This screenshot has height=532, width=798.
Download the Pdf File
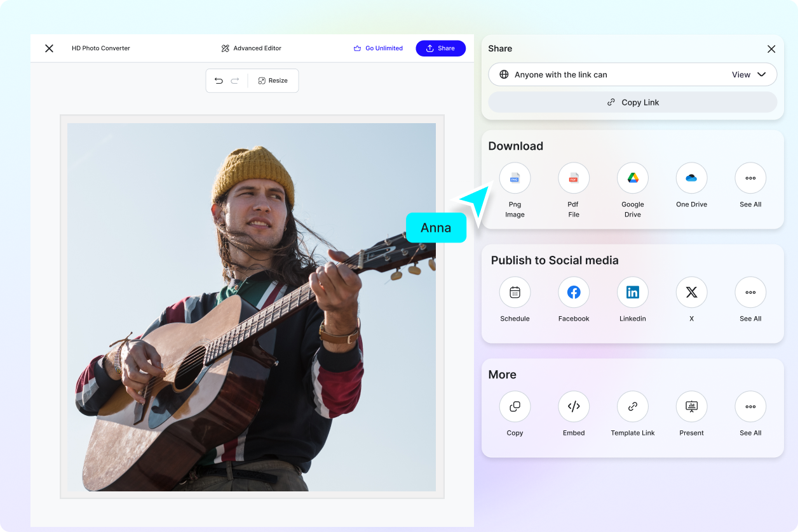573,178
